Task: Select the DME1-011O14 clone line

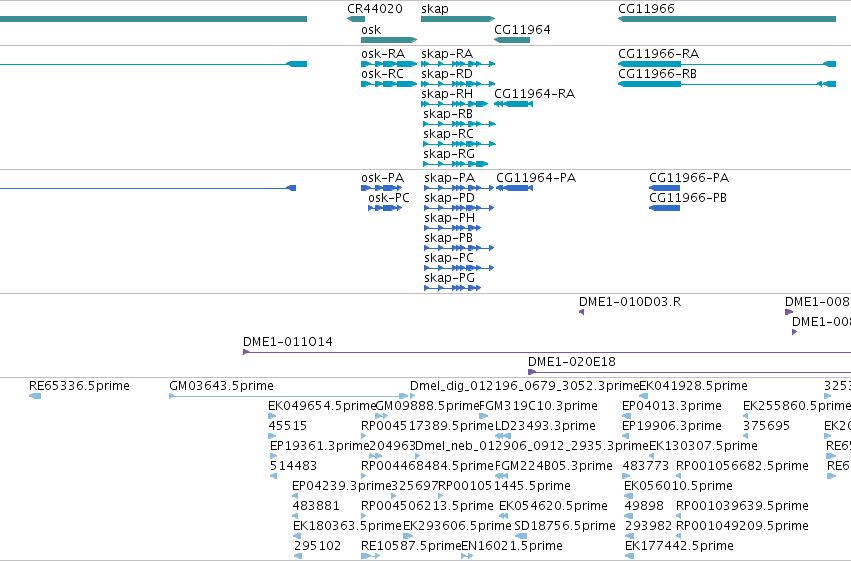Action: point(547,352)
